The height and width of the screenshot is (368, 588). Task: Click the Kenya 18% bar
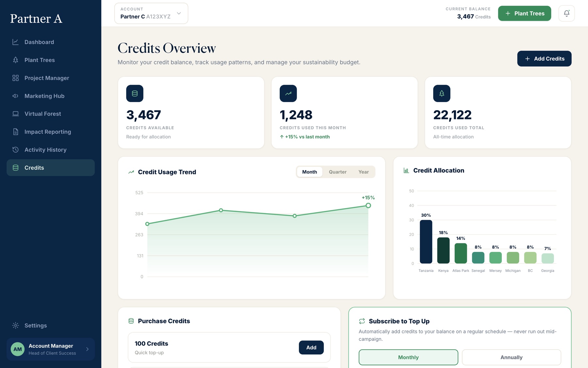click(x=443, y=250)
